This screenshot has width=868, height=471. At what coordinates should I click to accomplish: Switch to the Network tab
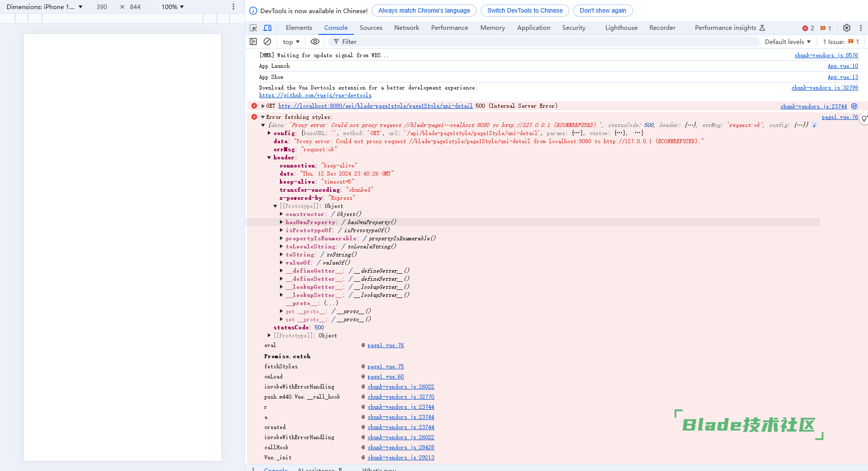[407, 28]
